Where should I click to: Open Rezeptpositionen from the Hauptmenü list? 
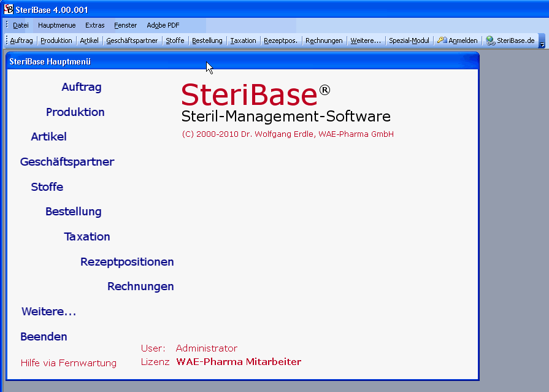pyautogui.click(x=127, y=262)
